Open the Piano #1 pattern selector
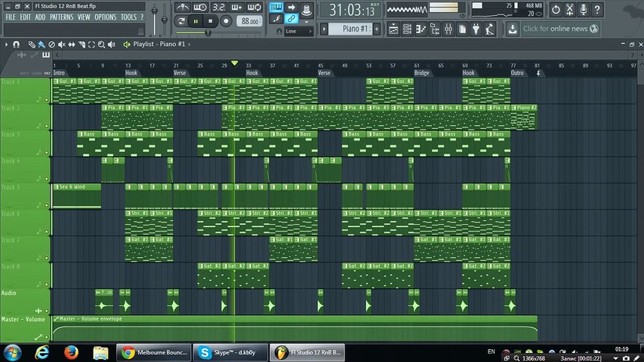Viewport: 644px width, 362px height. [355, 29]
